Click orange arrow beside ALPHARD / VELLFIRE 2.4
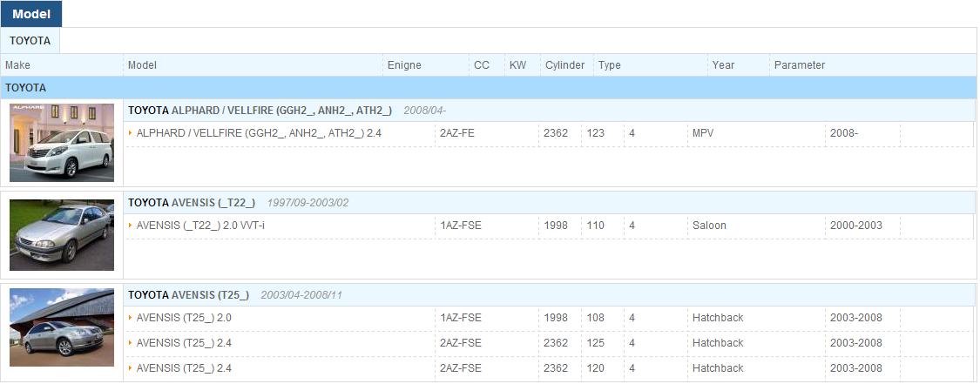The image size is (980, 384). click(131, 133)
